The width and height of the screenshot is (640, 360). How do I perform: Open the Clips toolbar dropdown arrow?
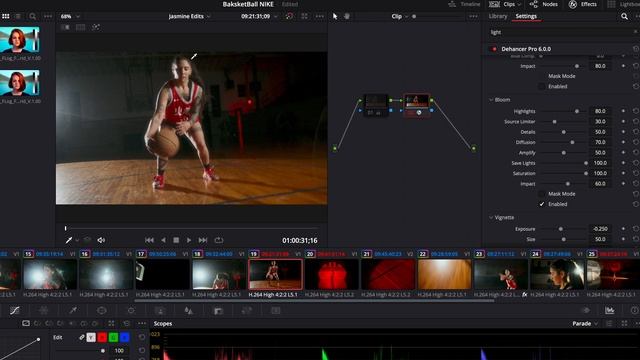(x=519, y=4)
